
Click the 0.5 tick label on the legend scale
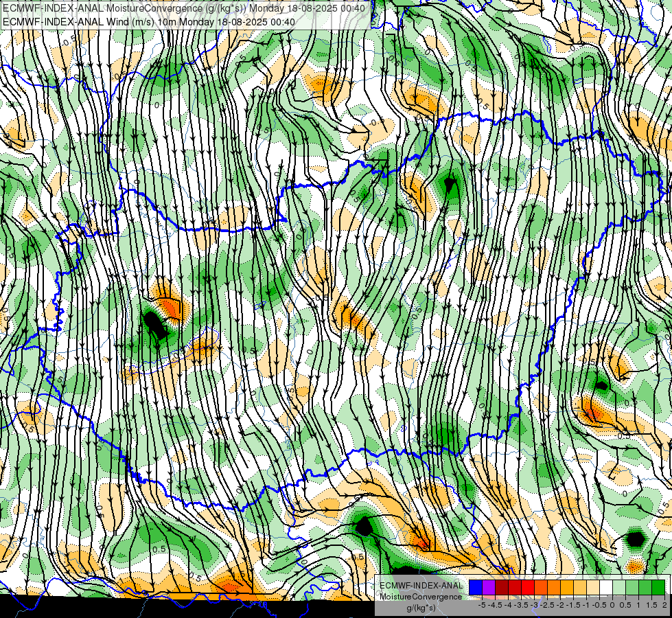tap(625, 605)
